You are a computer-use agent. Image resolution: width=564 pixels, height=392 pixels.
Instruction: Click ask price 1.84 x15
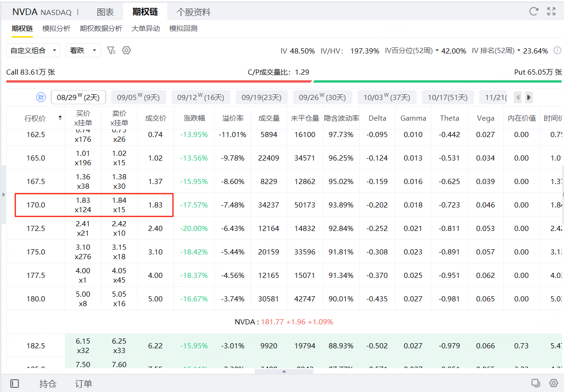[x=119, y=205]
